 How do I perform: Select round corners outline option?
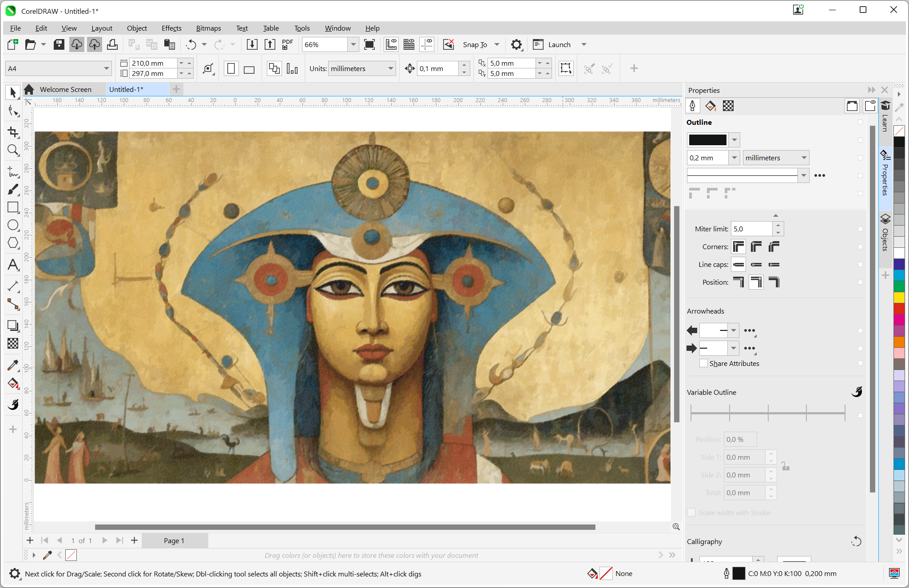(756, 246)
